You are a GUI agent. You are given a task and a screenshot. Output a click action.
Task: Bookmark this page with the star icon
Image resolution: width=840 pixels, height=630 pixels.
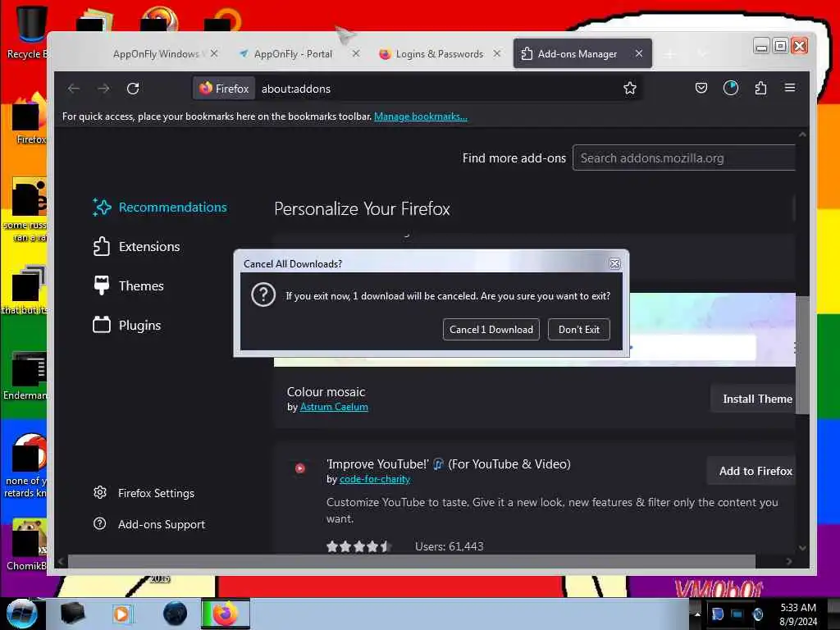click(629, 89)
